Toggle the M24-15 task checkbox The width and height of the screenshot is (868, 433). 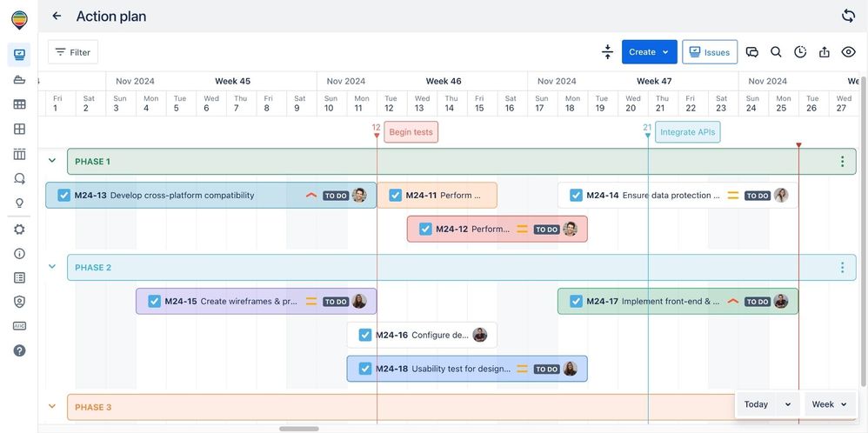coord(155,301)
